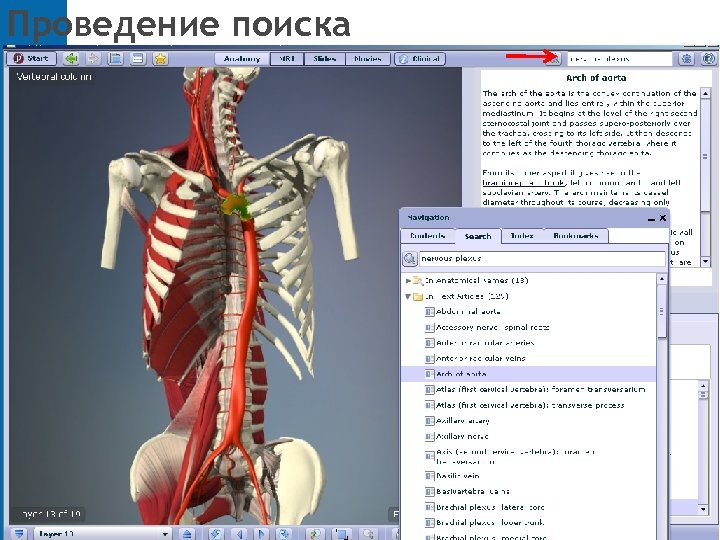Screen dimensions: 720x540
Task: Click the greyed forward arrow icon
Action: pos(93,59)
